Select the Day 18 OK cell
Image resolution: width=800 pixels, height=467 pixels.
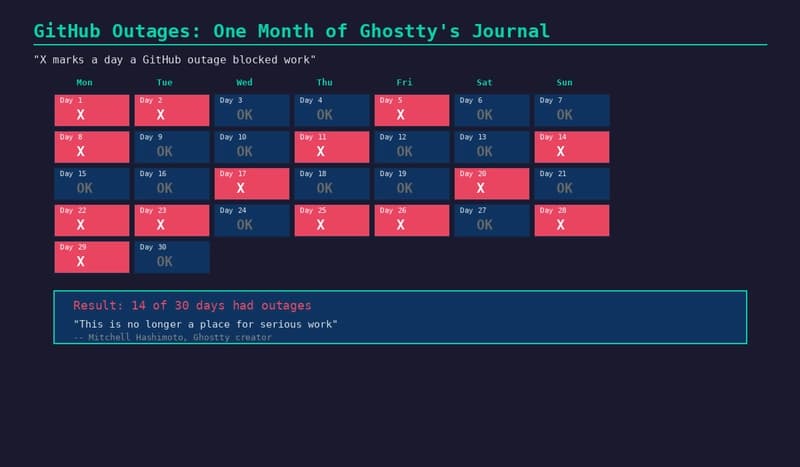coord(332,184)
